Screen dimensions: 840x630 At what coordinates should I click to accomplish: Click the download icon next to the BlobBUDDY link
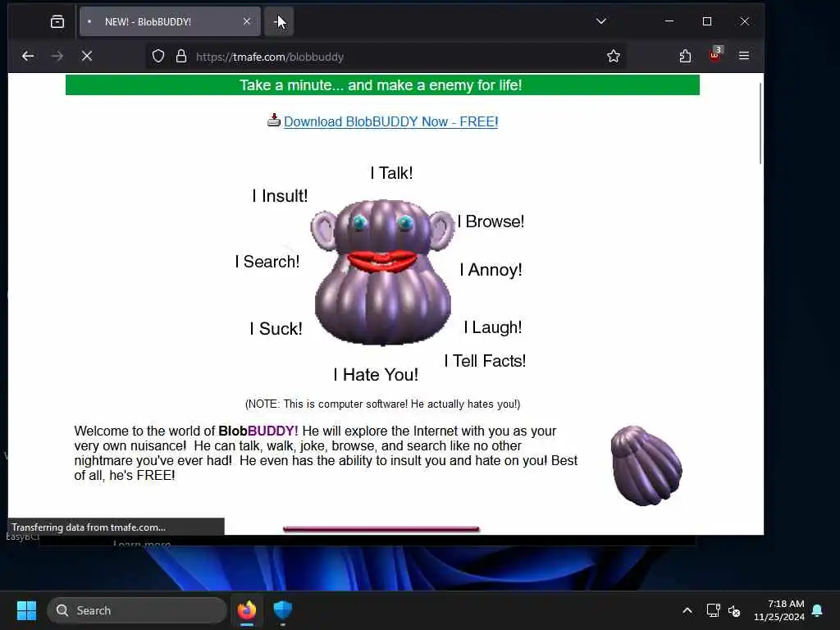tap(274, 120)
